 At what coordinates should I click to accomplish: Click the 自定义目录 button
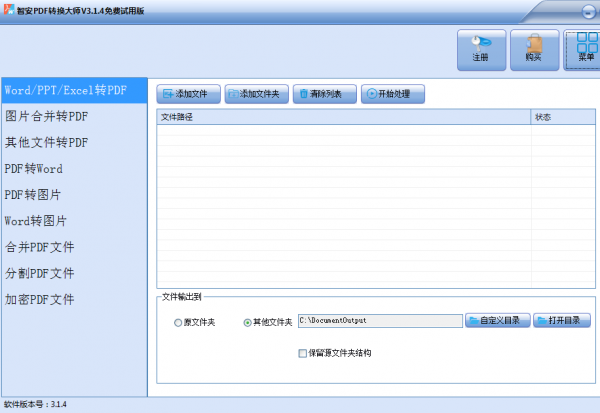(497, 320)
